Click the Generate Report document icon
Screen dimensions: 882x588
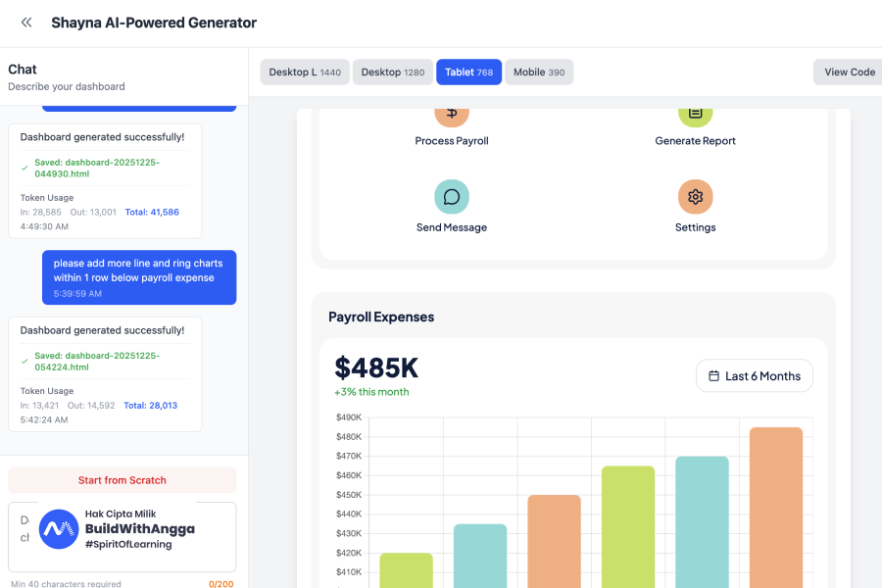pos(695,113)
